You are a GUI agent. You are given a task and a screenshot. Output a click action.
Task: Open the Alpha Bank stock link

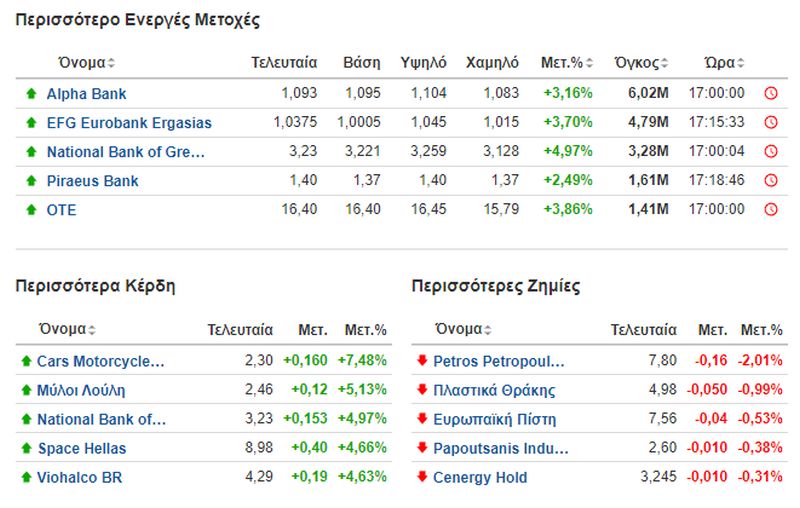tap(86, 94)
